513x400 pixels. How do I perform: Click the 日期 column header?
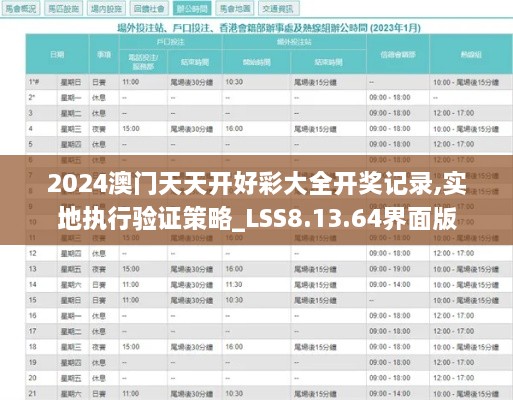(57, 54)
